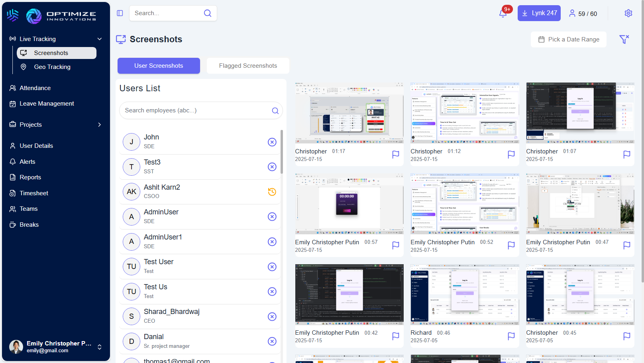Collapse the Live Tracking menu
Image resolution: width=644 pixels, height=363 pixels.
tap(99, 39)
